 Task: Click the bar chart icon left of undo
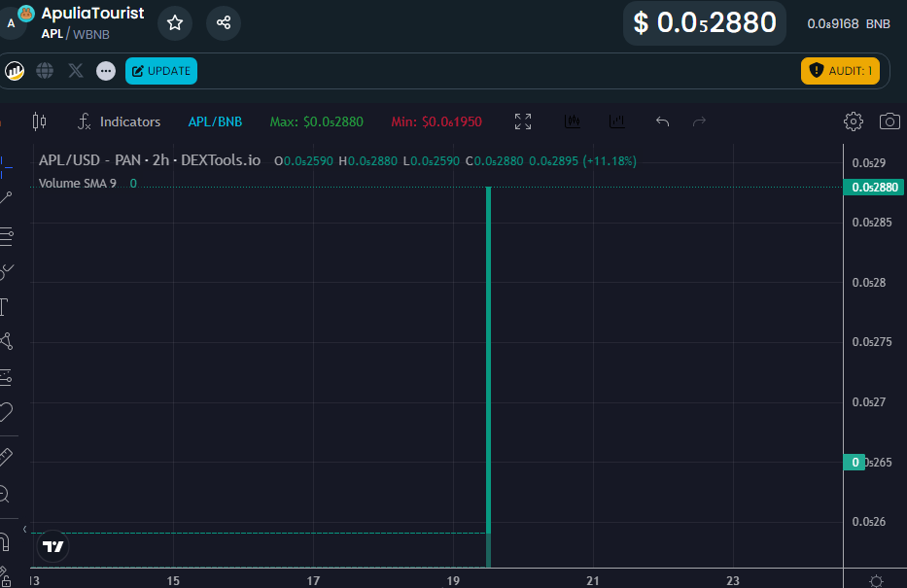coord(617,121)
